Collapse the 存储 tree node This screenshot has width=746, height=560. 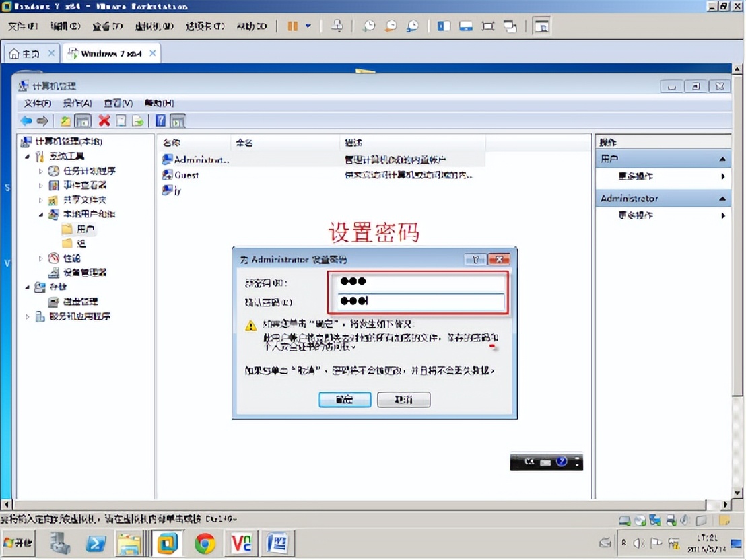click(x=28, y=287)
